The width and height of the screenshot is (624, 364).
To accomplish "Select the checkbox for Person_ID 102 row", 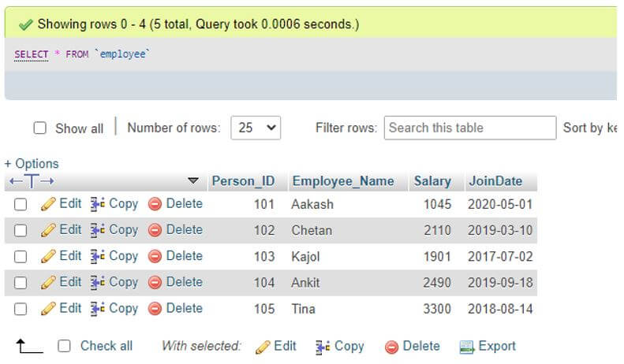I will coord(21,230).
